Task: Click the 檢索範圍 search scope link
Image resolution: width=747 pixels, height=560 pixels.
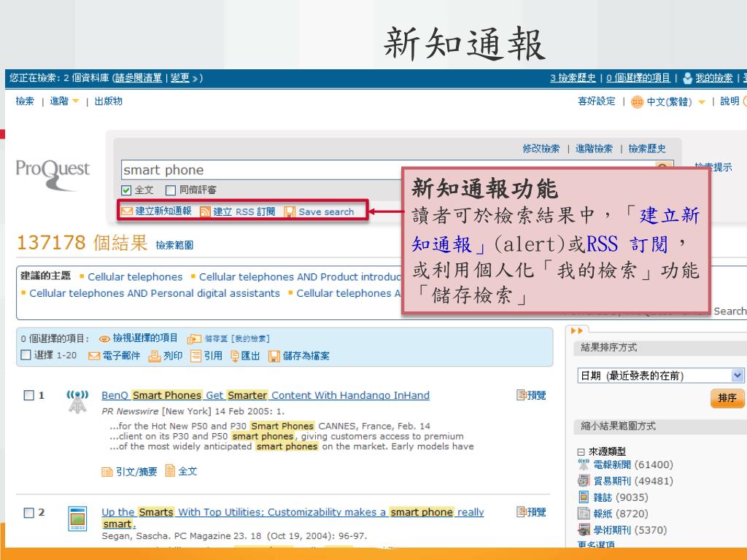Action: click(x=174, y=245)
